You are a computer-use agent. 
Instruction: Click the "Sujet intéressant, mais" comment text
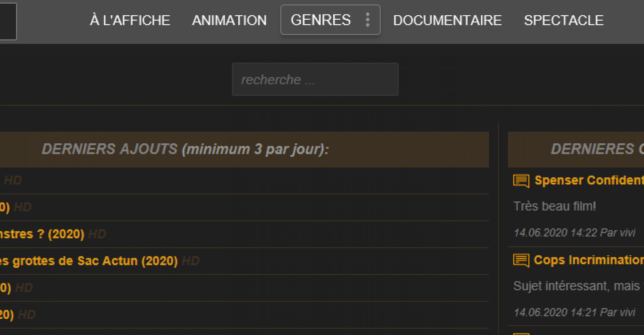pyautogui.click(x=576, y=286)
